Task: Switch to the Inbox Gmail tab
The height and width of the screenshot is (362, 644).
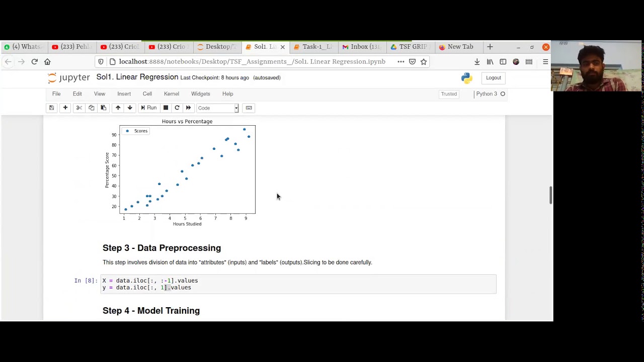Action: click(362, 47)
